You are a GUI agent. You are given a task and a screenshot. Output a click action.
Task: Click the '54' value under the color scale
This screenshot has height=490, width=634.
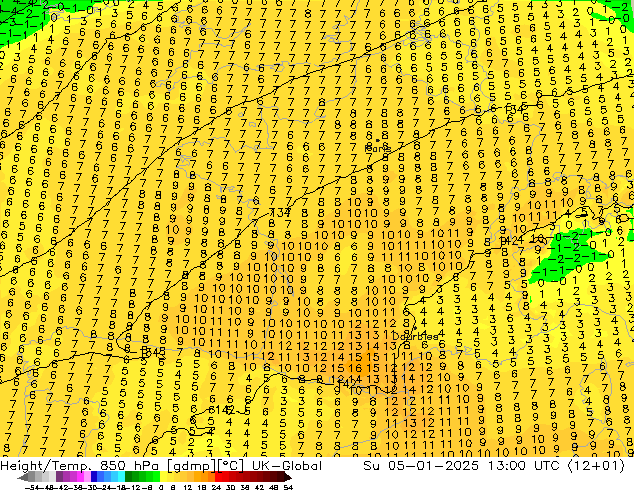tap(288, 487)
